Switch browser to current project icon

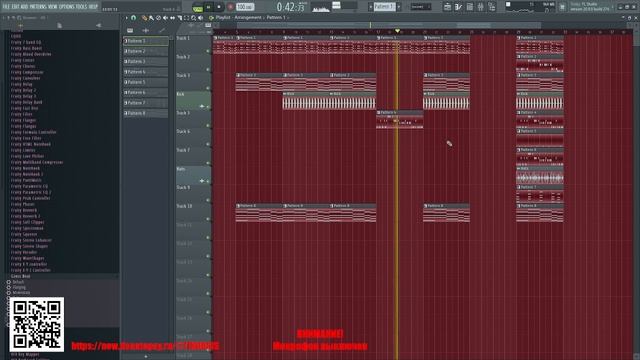[x=59, y=25]
